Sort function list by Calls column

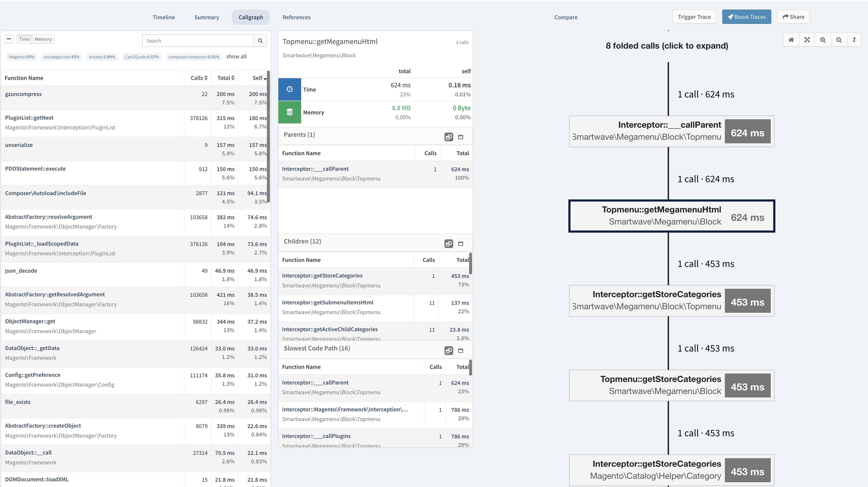click(x=199, y=78)
